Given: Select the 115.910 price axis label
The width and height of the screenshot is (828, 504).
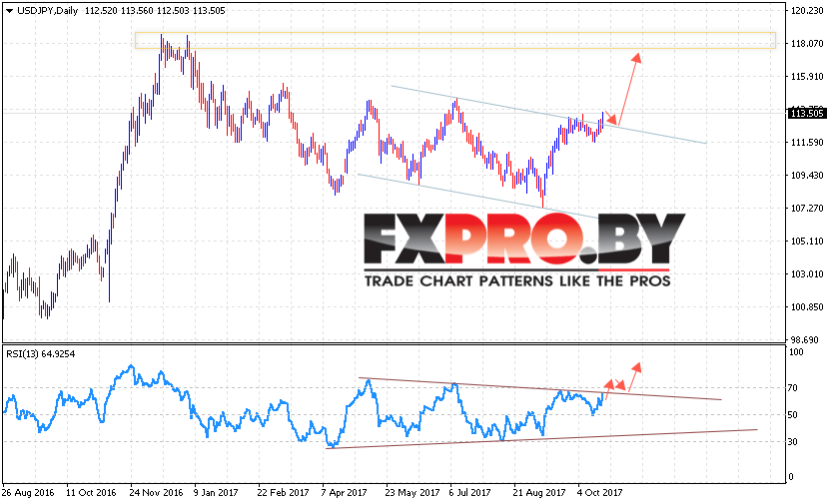Looking at the screenshot, I should point(807,77).
